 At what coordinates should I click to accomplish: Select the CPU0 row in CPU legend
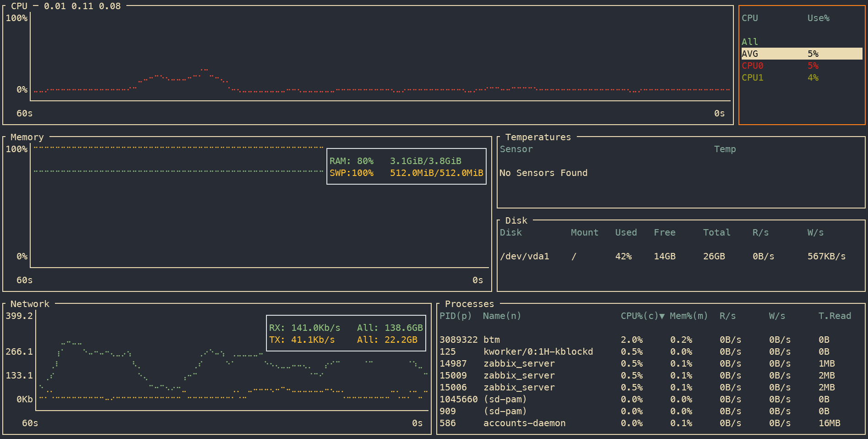coord(802,66)
